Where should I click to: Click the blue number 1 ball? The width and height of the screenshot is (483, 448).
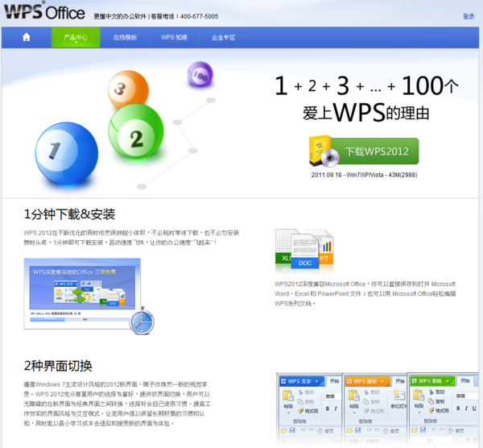67,153
